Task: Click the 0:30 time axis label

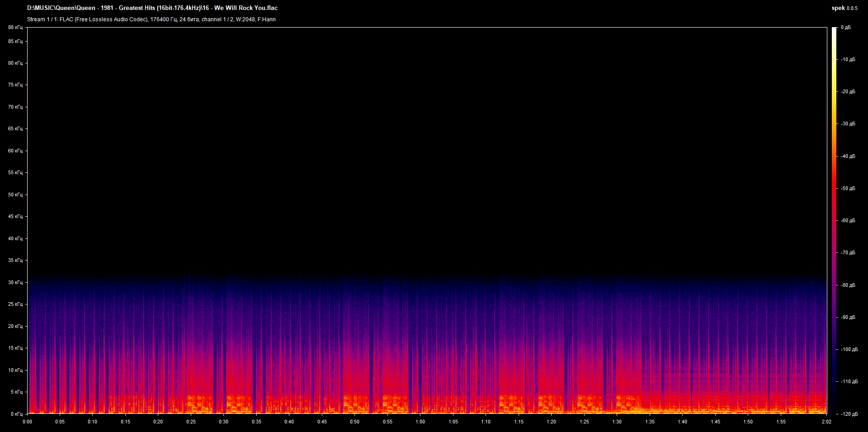Action: click(224, 422)
